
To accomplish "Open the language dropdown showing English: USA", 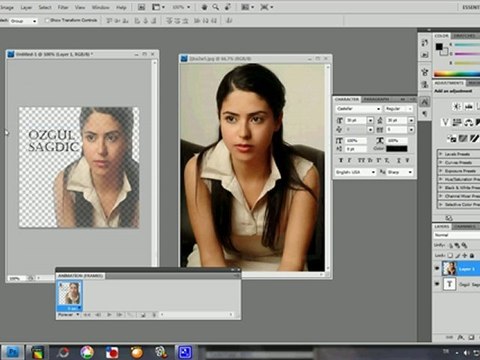I will click(355, 172).
